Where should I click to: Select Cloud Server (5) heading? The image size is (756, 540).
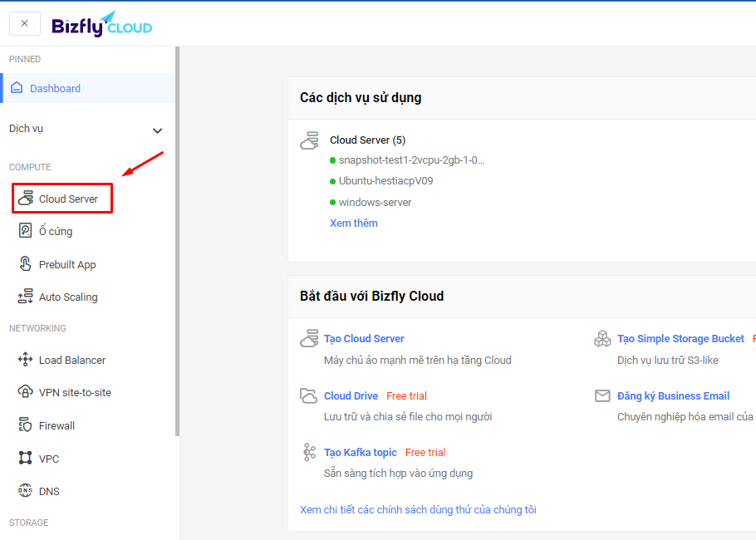[367, 140]
